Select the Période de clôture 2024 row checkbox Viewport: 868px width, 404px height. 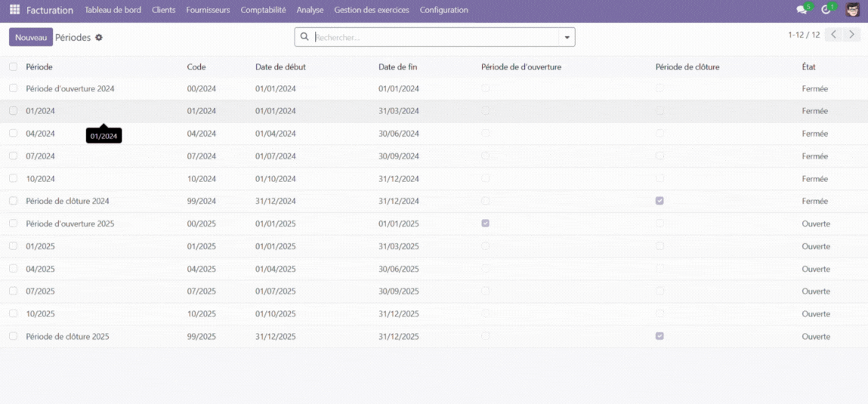tap(14, 201)
